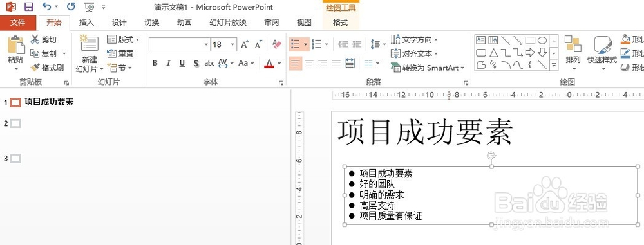Click the Arrange (排列) button
The height and width of the screenshot is (245, 644).
[573, 53]
